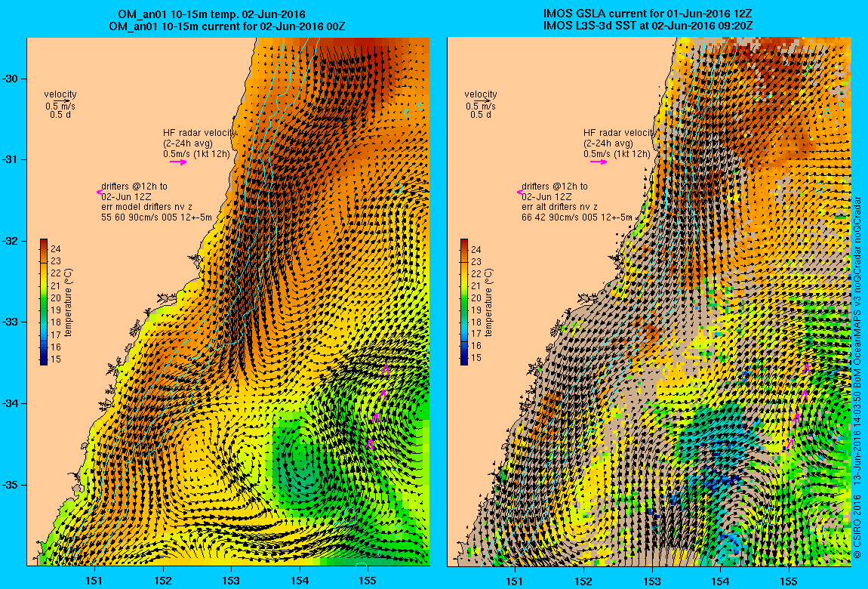The image size is (868, 589).
Task: Click the magenta HF radar arrow in right map legend
Action: pos(599,162)
